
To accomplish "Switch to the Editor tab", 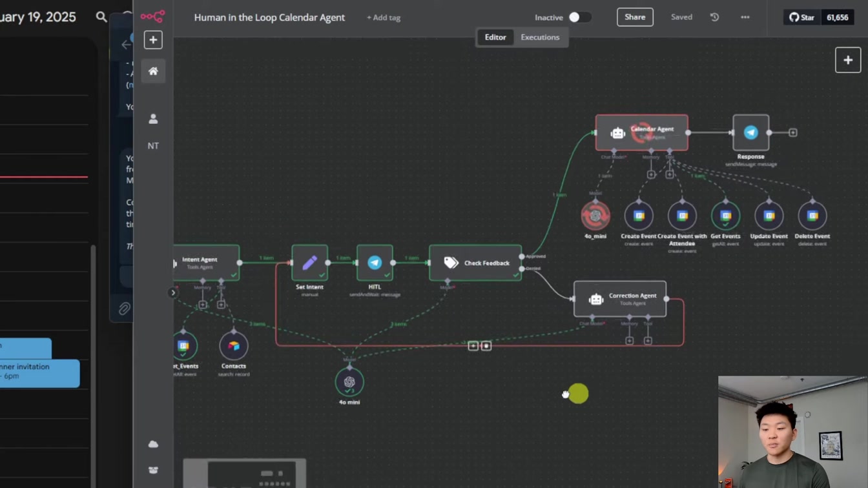I will 495,37.
